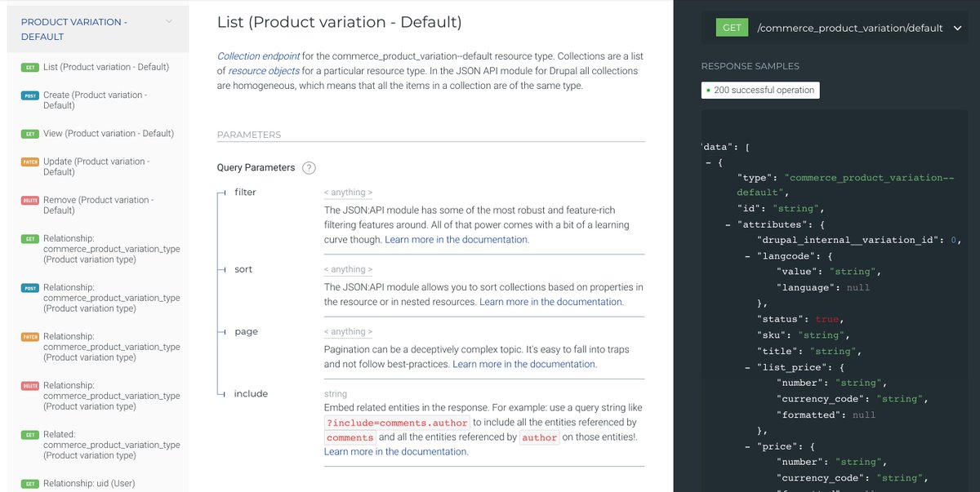Select the 200 successful operation response tab

click(x=760, y=90)
